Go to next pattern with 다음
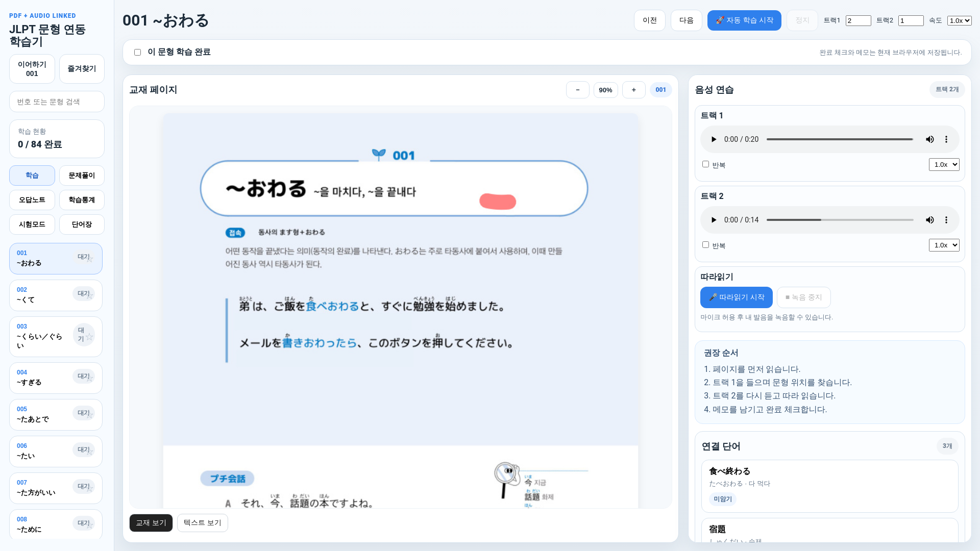980x551 pixels. [x=687, y=20]
